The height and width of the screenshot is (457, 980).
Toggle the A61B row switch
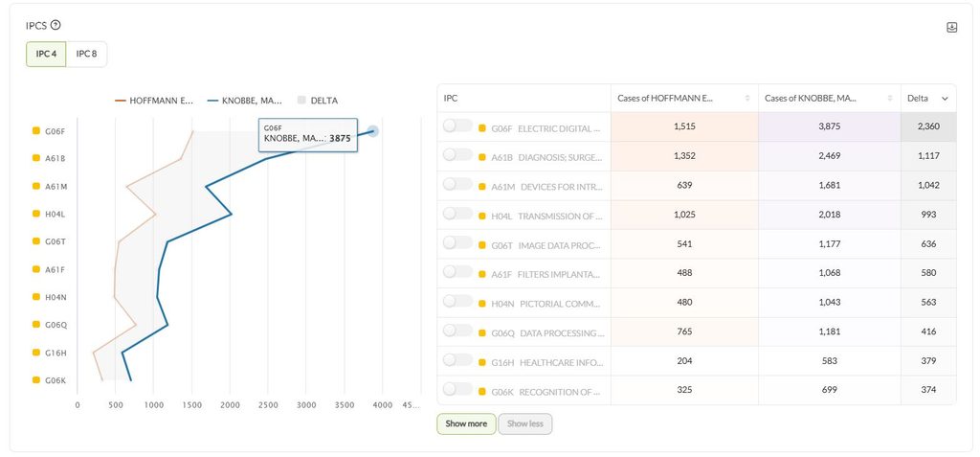pos(457,155)
